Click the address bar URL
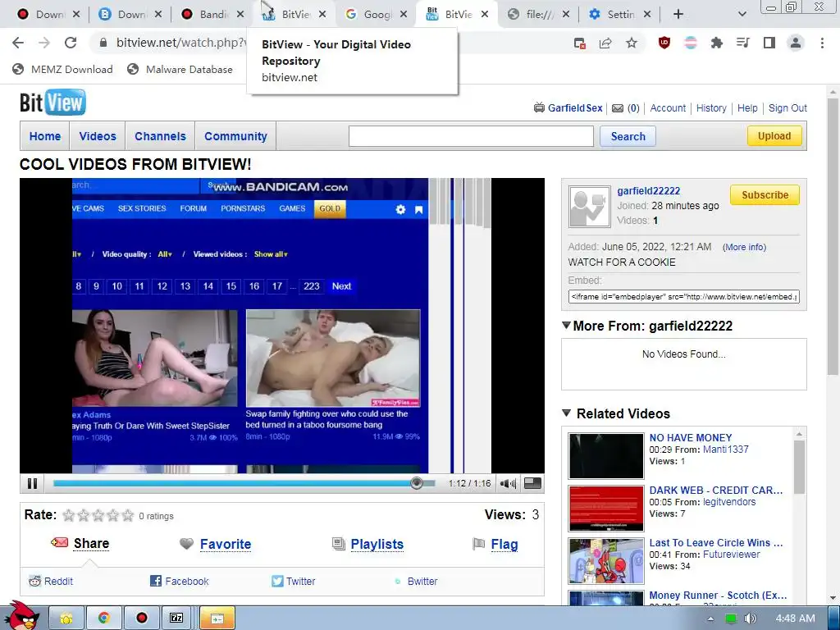 [x=181, y=43]
